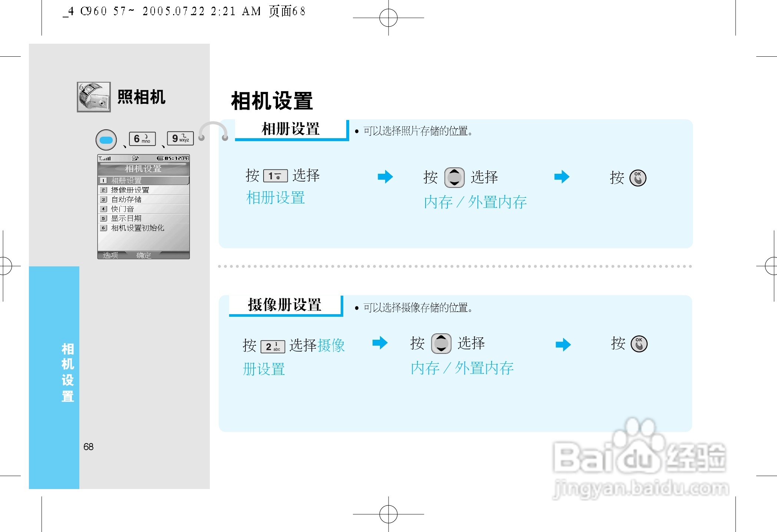Select menu item 5 显示日期
The width and height of the screenshot is (777, 532).
(143, 218)
